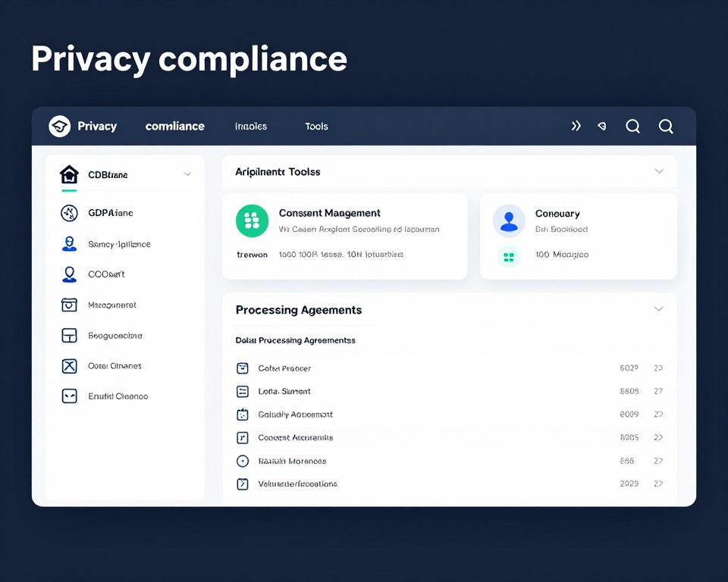Viewport: 728px width, 582px height.
Task: Open the row arrow at end of Lofta. Siament row
Action: point(658,391)
